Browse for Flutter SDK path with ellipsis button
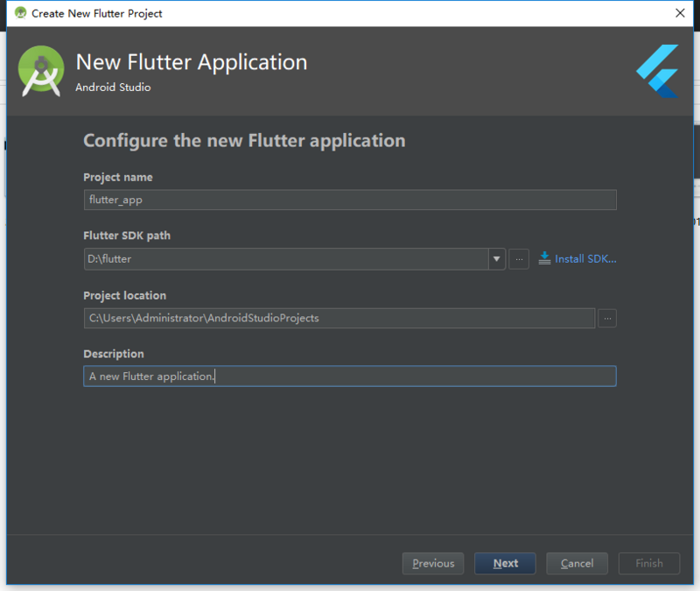This screenshot has height=591, width=700. point(519,259)
